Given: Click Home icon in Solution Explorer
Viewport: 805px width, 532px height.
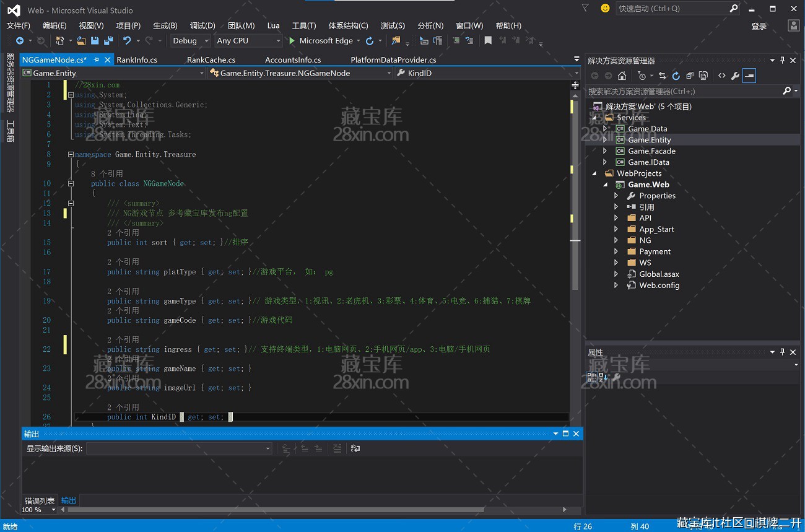Looking at the screenshot, I should [622, 76].
